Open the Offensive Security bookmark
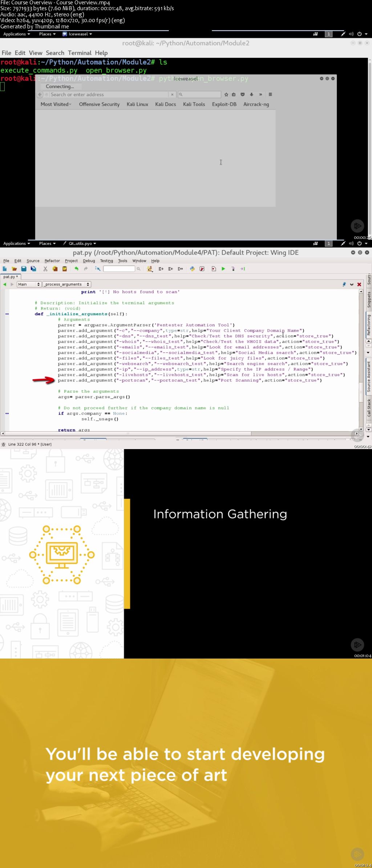Image resolution: width=372 pixels, height=868 pixels. click(x=99, y=104)
